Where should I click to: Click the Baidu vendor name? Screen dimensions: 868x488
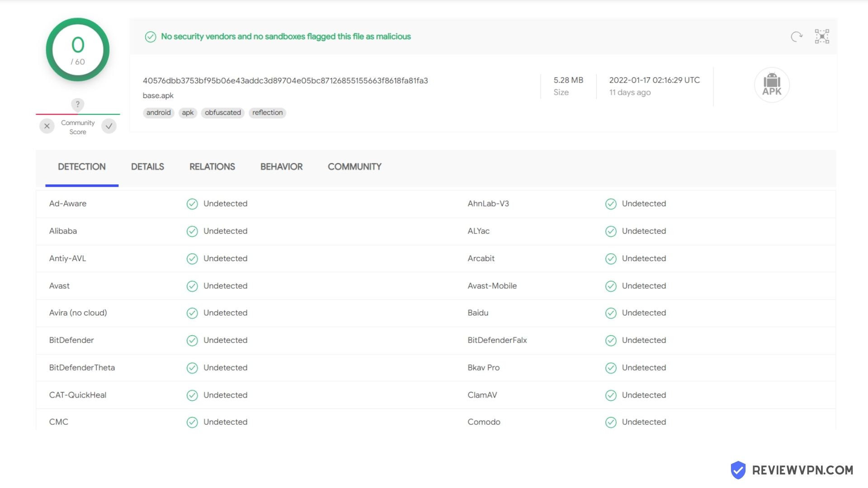(478, 313)
